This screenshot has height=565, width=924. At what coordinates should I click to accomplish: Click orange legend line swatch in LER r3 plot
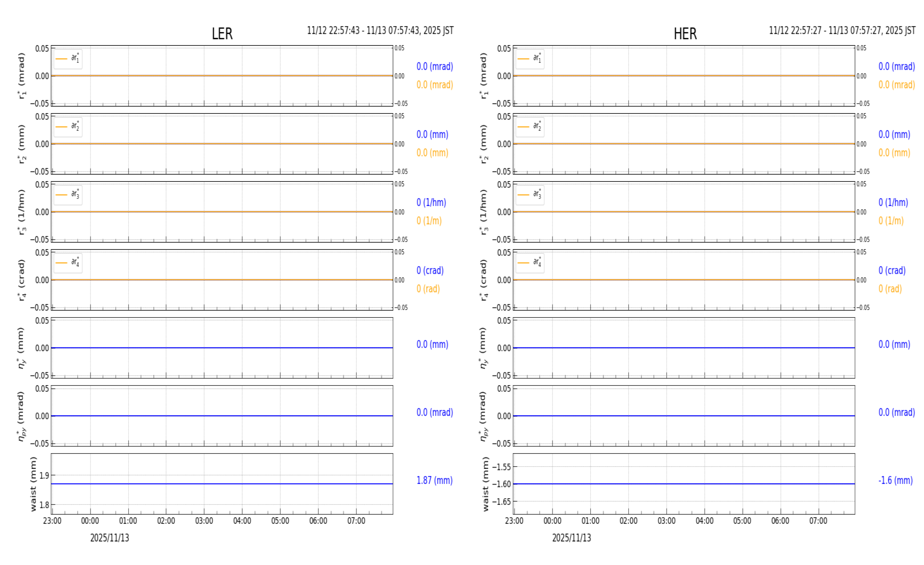[62, 195]
